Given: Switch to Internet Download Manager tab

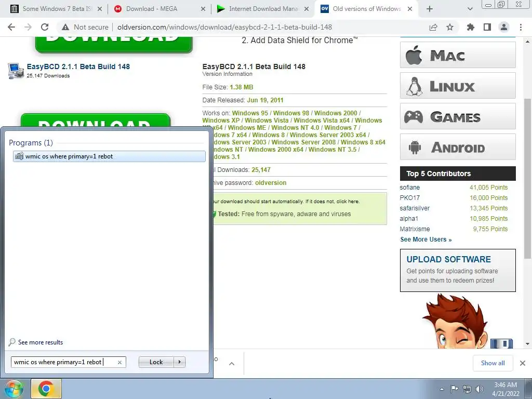Looking at the screenshot, I should click(x=263, y=9).
